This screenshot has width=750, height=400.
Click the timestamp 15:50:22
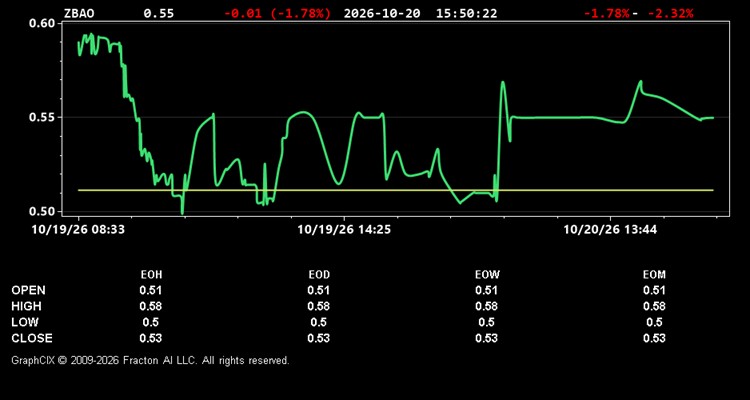click(x=466, y=13)
